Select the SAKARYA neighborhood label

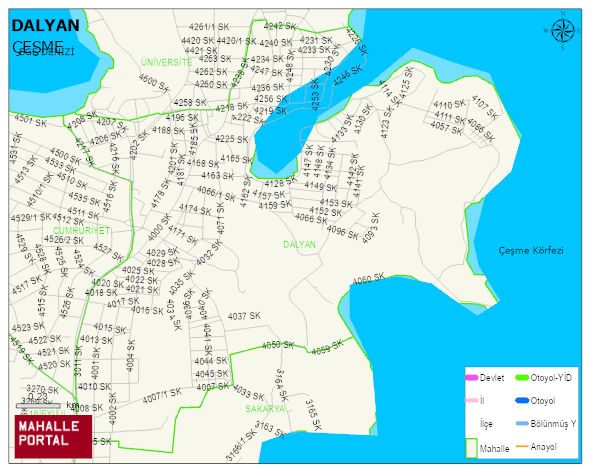point(265,409)
